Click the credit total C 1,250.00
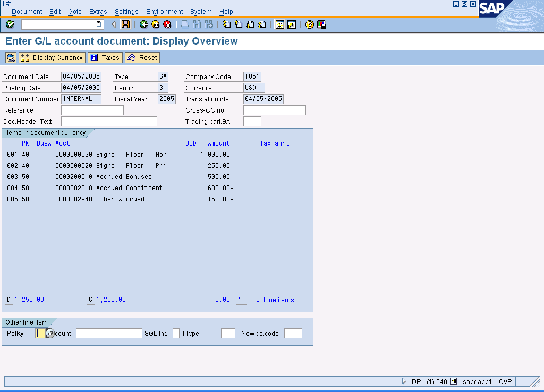This screenshot has height=392, width=544. [107, 300]
